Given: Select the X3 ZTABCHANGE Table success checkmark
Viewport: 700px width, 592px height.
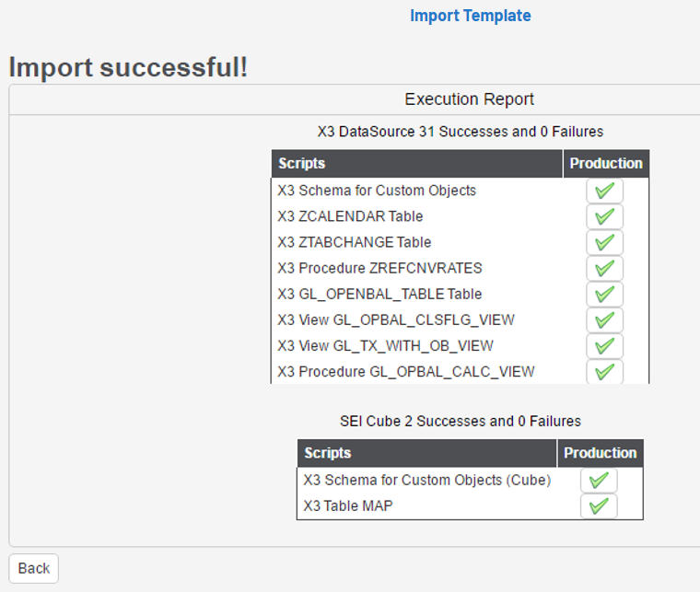Looking at the screenshot, I should [604, 242].
